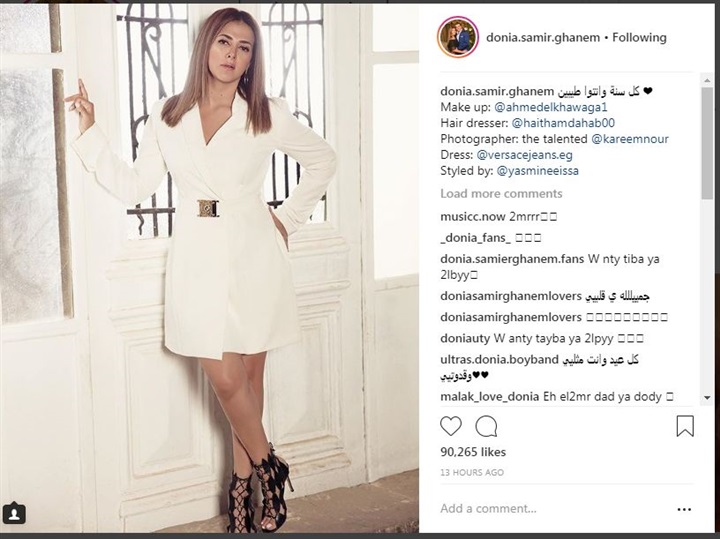Open the musicc.now commenter profile
Image resolution: width=720 pixels, height=539 pixels.
473,217
